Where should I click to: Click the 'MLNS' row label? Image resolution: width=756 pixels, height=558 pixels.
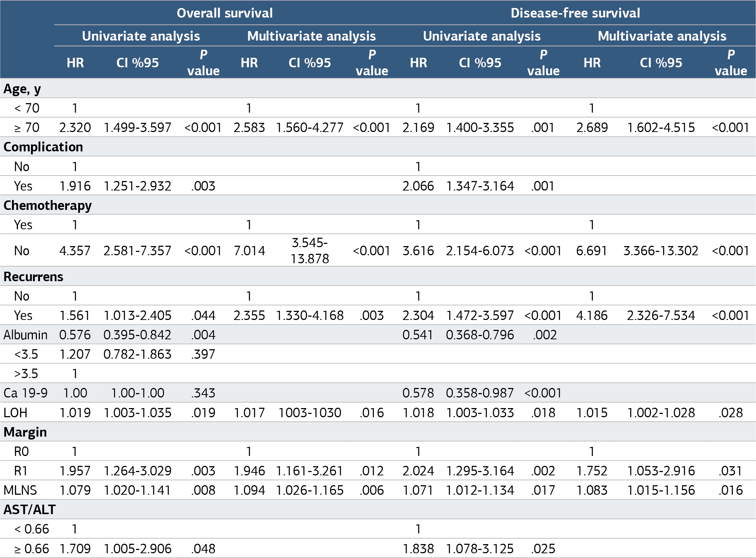20,490
